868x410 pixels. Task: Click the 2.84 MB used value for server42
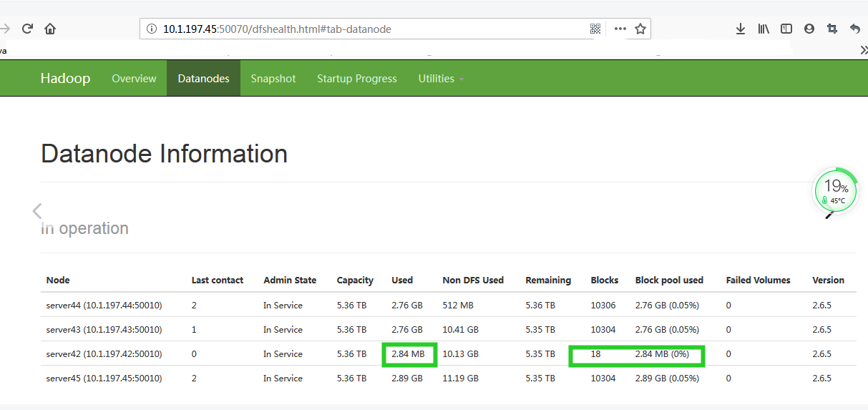408,353
